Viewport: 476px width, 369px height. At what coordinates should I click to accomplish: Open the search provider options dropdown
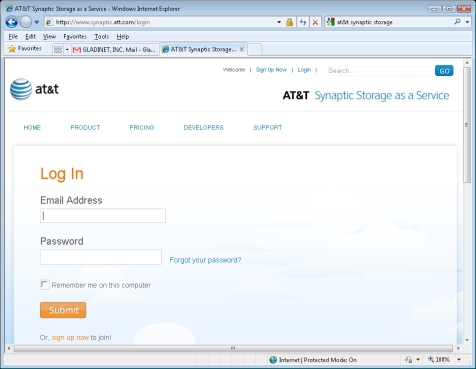pos(467,22)
